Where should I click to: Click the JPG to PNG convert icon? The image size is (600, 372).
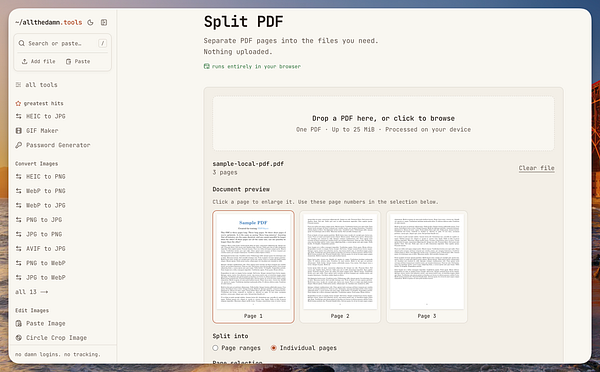tap(18, 234)
